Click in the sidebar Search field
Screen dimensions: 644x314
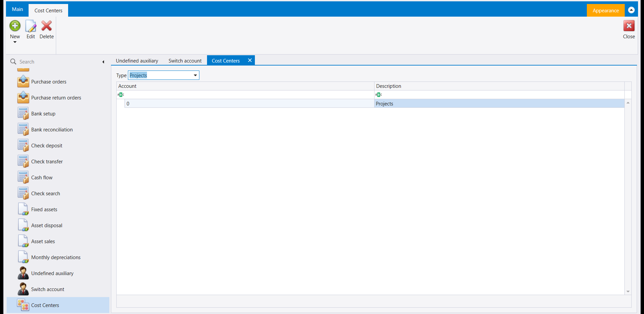click(x=60, y=62)
